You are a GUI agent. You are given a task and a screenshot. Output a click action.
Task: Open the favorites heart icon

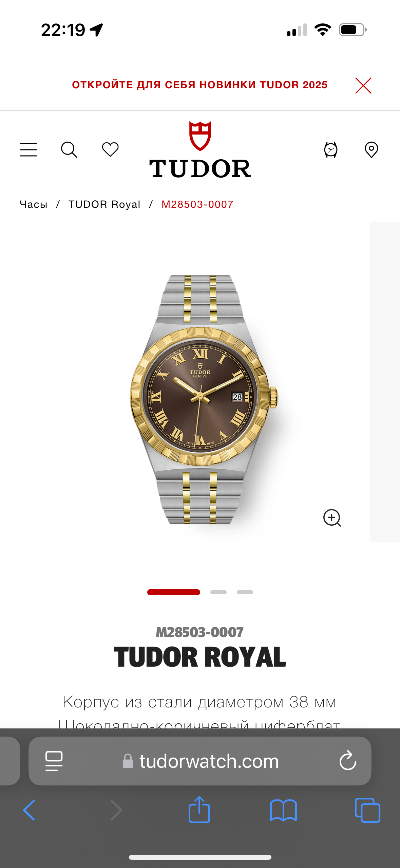110,149
